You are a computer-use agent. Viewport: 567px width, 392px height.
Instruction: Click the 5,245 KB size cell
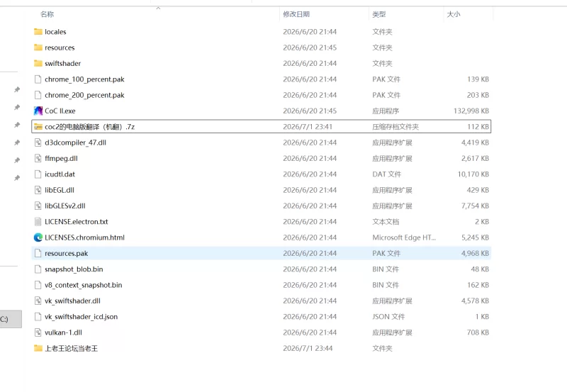475,237
